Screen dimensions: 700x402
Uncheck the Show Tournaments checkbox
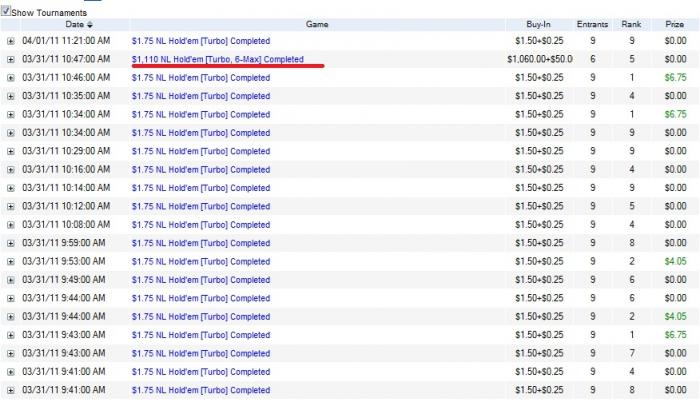click(x=6, y=11)
